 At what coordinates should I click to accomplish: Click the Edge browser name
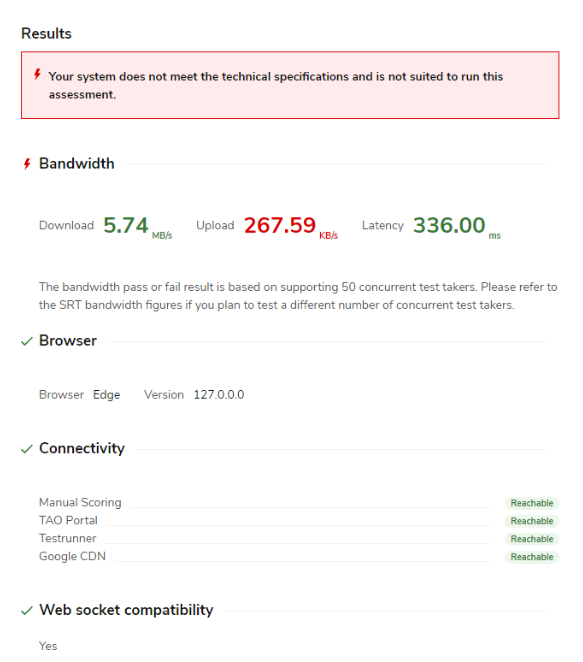coord(106,395)
